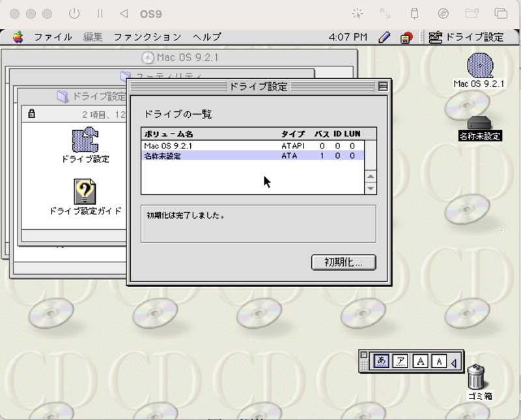Screen dimensions: 521x420
Task: Click scroll up arrow in drive list
Action: (371, 176)
